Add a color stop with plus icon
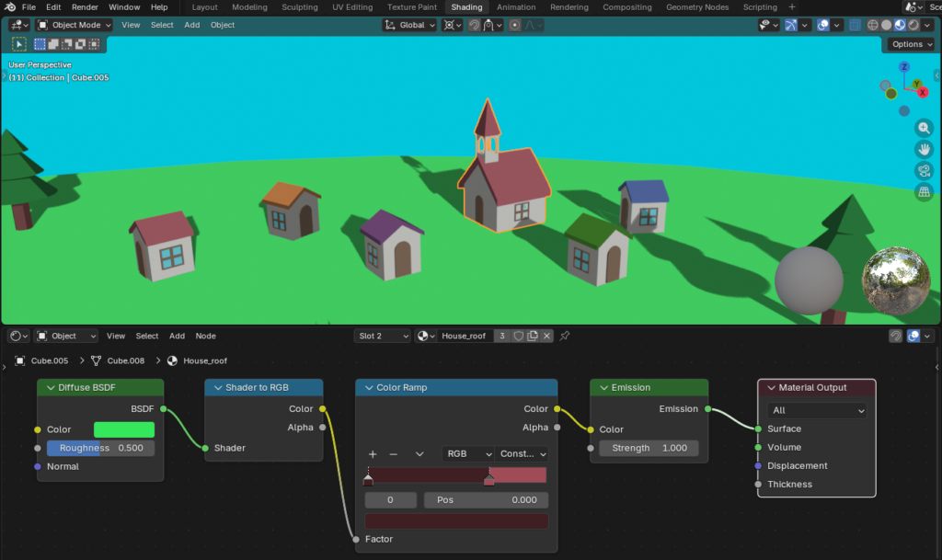 [373, 454]
